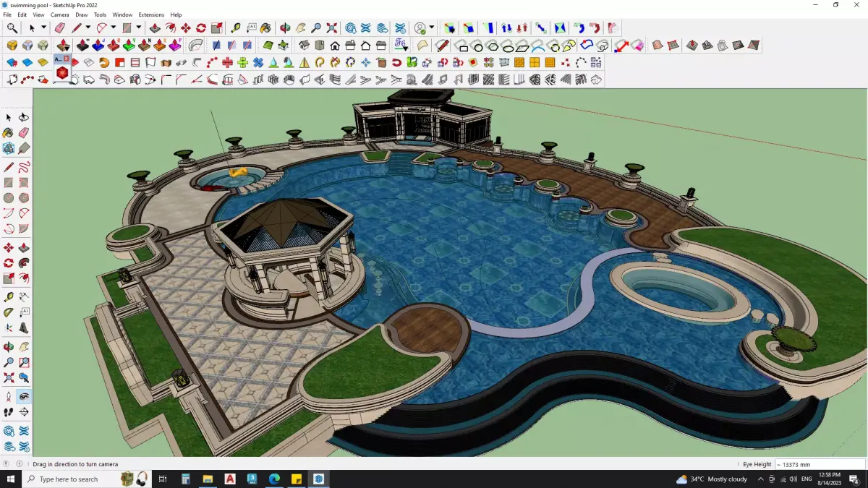
Task: Open Microsoft Edge from the taskbar
Action: [x=274, y=479]
